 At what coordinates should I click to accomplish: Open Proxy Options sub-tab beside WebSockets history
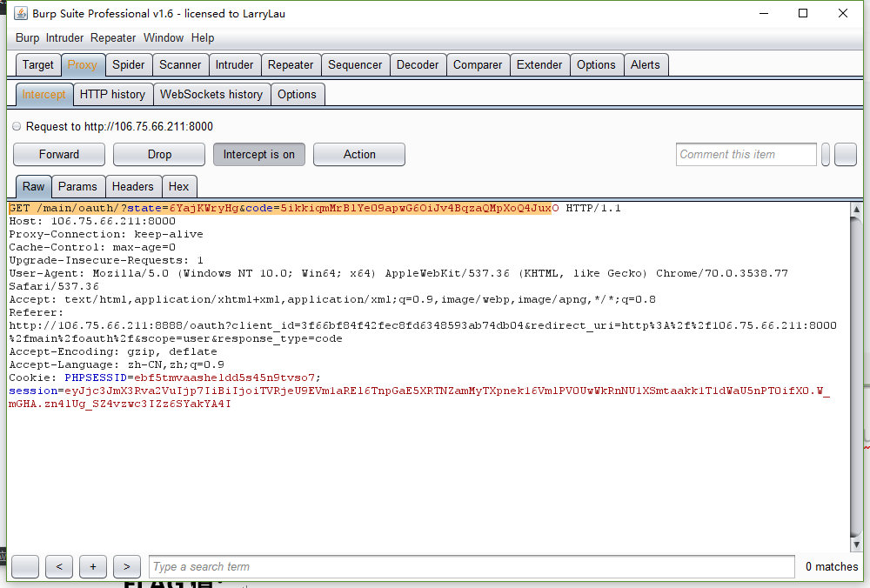coord(297,94)
